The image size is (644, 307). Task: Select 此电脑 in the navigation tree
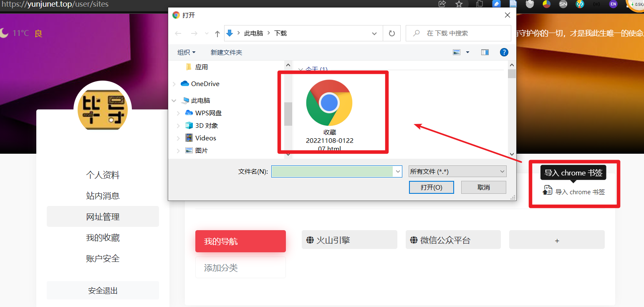200,100
